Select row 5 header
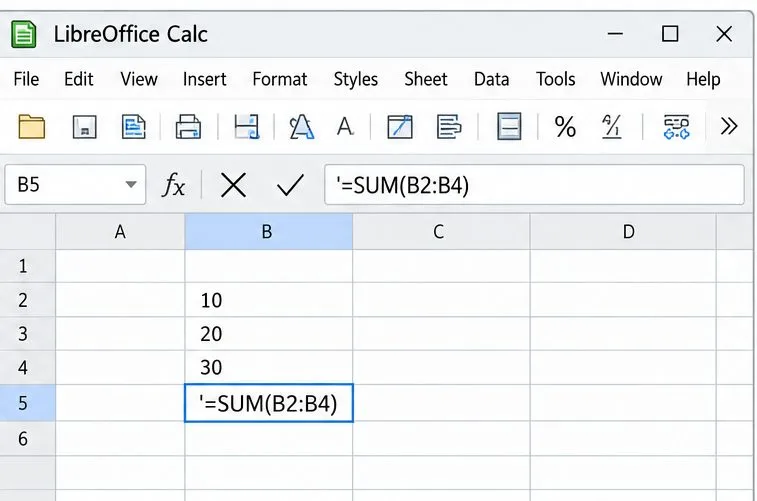 [x=28, y=403]
